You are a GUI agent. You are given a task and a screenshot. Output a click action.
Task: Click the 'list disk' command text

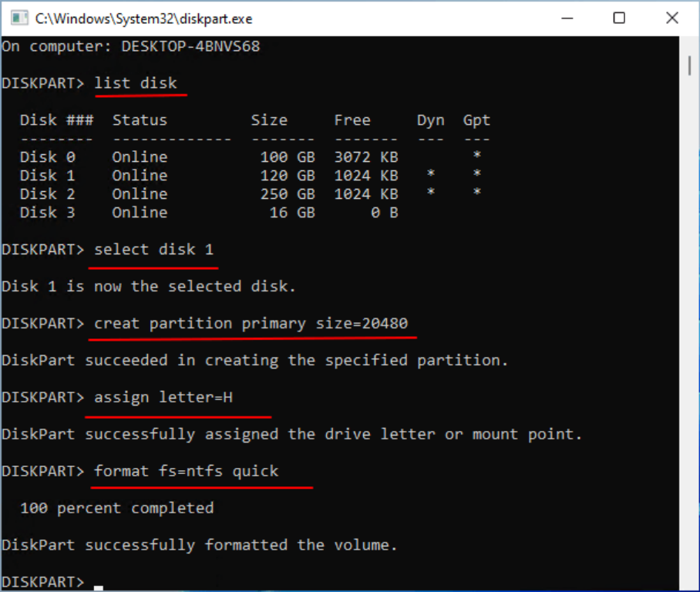(x=136, y=83)
